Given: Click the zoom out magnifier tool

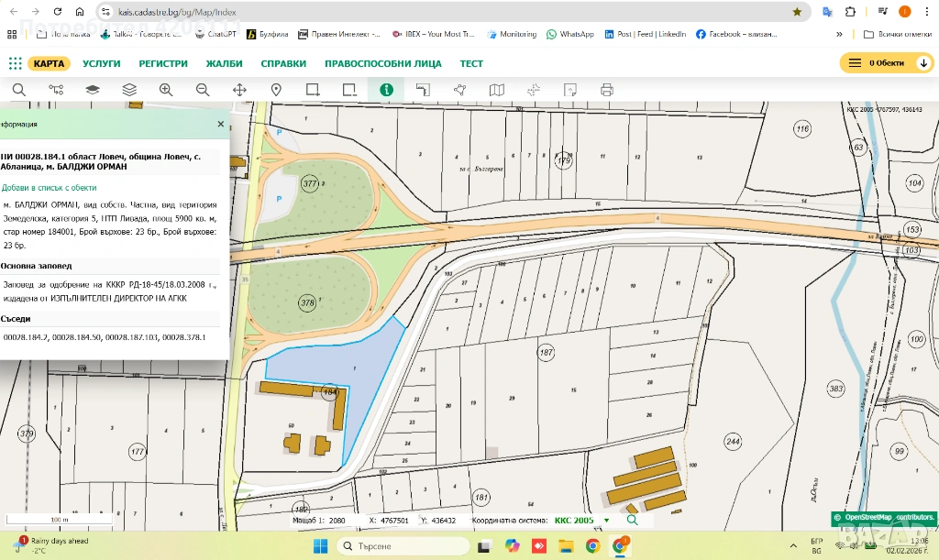Looking at the screenshot, I should [203, 90].
